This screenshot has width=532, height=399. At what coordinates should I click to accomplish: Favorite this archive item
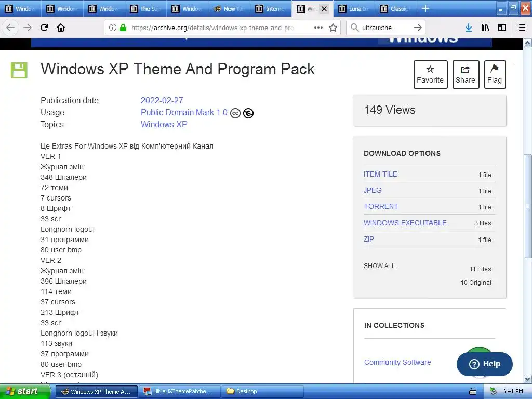coord(430,74)
